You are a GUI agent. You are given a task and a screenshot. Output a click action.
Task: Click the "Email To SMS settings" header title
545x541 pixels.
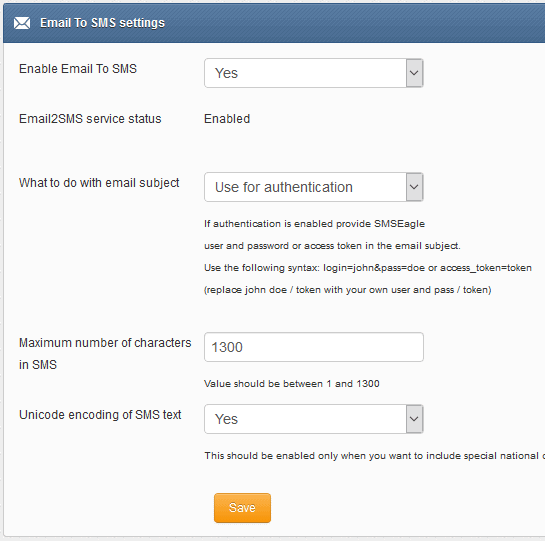102,23
